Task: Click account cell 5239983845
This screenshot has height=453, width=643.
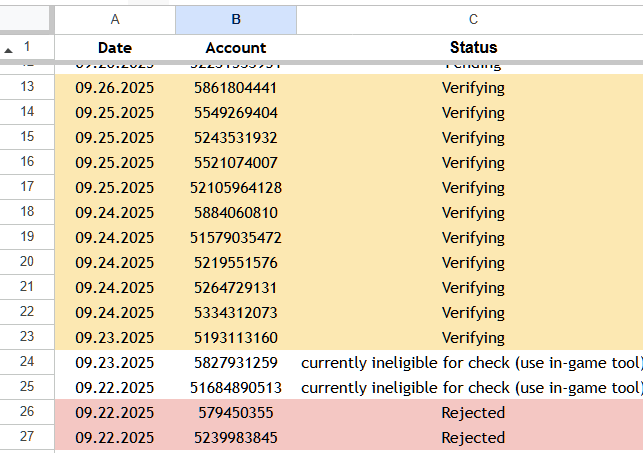Action: (x=235, y=437)
